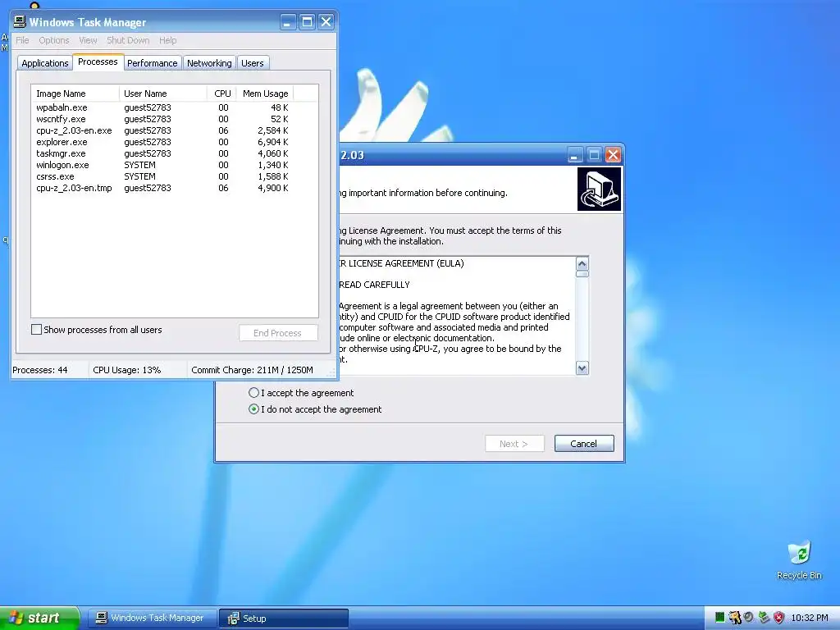Screen dimensions: 840x630
Task: Open the Shut Down menu
Action: (x=128, y=40)
